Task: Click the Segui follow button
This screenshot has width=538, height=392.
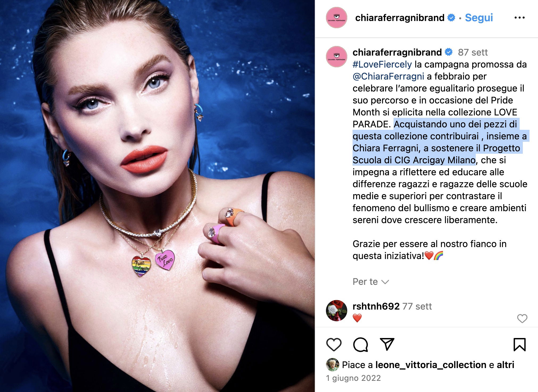Action: pos(479,18)
